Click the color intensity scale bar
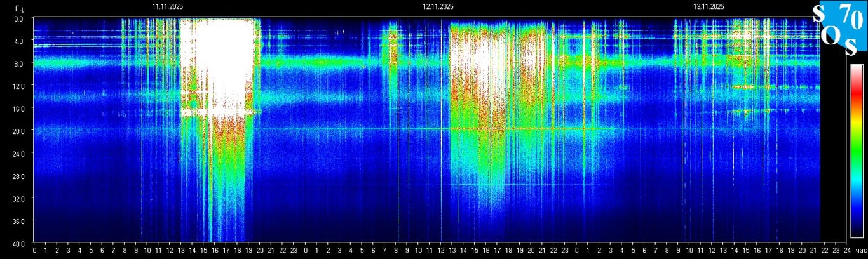Image resolution: width=868 pixels, height=259 pixels. pyautogui.click(x=857, y=151)
